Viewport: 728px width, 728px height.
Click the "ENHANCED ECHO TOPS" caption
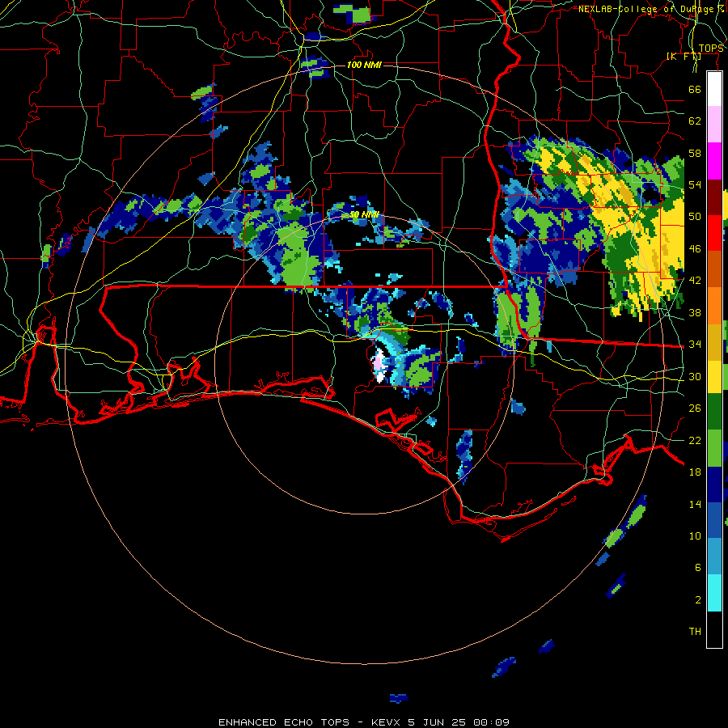[x=284, y=722]
